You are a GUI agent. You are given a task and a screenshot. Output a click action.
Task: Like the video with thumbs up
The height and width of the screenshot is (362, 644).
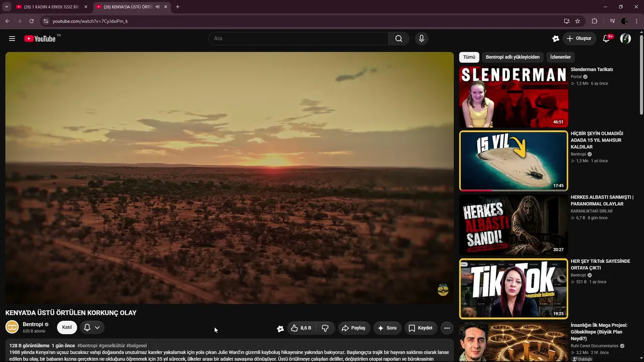pyautogui.click(x=301, y=328)
